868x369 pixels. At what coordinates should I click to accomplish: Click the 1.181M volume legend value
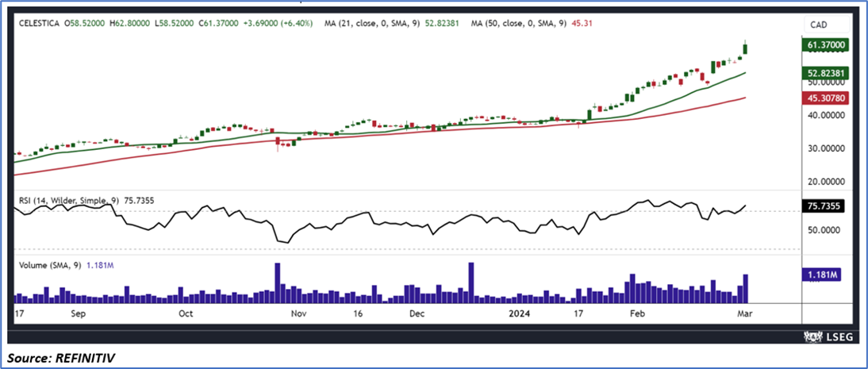pos(100,266)
